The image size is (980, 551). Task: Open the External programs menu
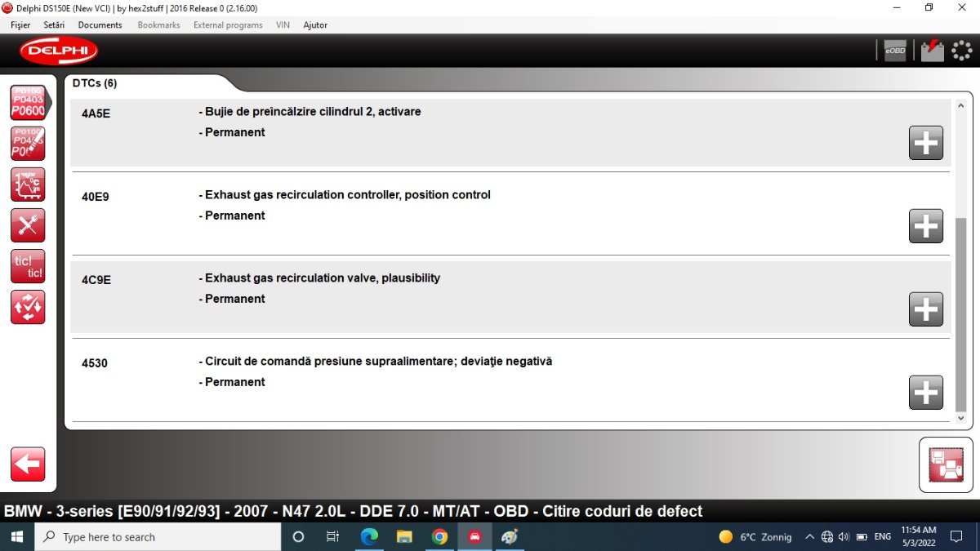click(228, 25)
